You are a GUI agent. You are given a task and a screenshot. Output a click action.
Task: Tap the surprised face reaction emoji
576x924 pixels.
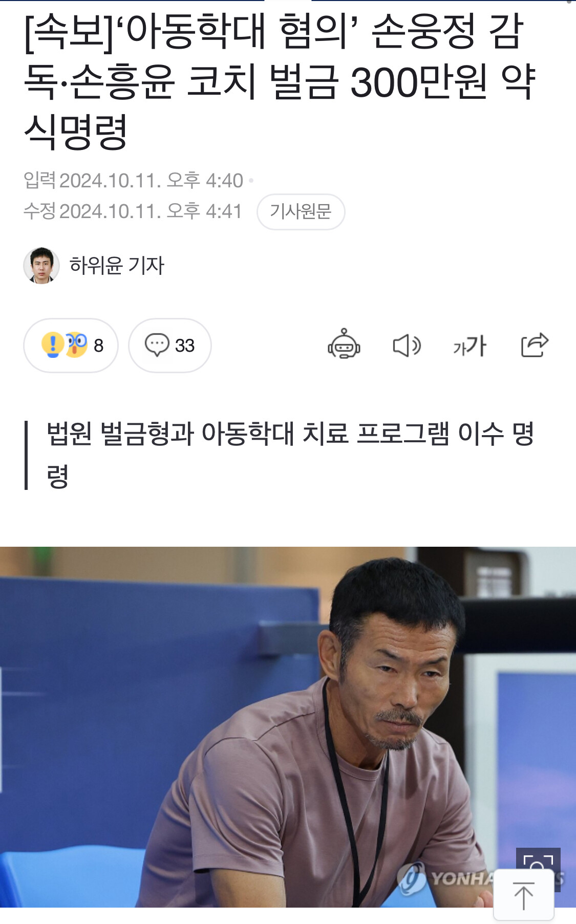point(76,345)
